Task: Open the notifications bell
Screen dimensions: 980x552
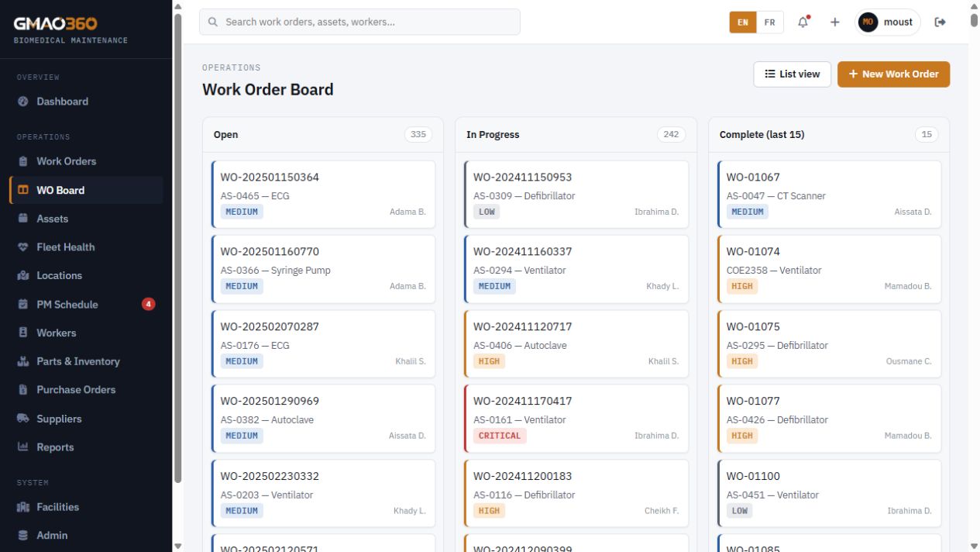Action: (803, 22)
